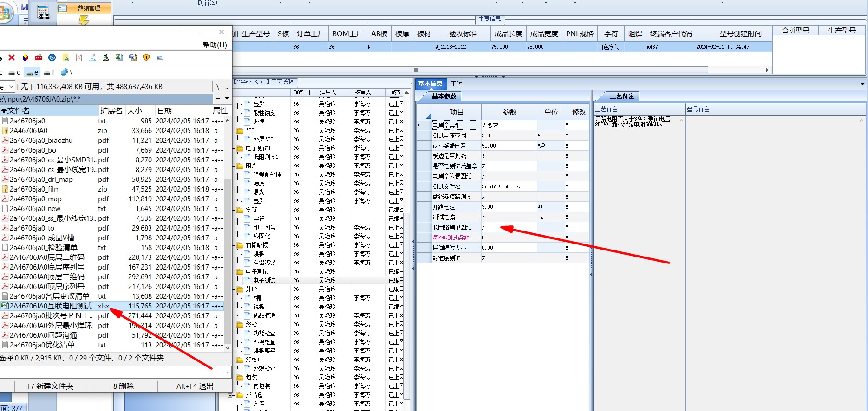Go to root directory backslash button
The height and width of the screenshot is (411, 868).
click(x=217, y=87)
